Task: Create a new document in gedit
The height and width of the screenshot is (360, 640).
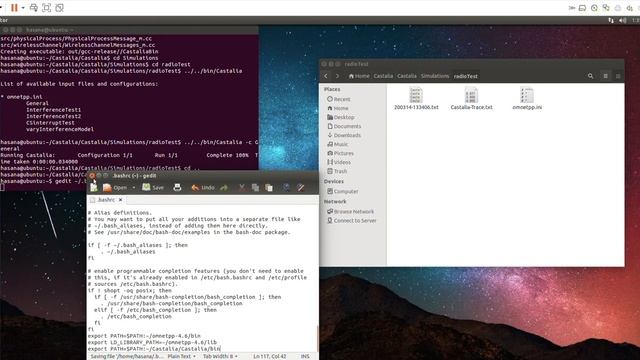Action: pos(94,187)
